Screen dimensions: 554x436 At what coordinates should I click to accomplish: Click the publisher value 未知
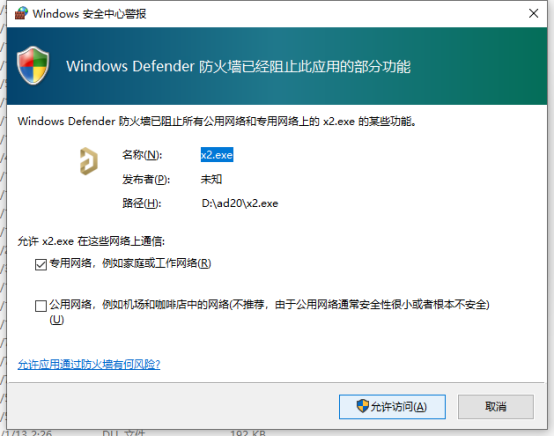(x=211, y=179)
